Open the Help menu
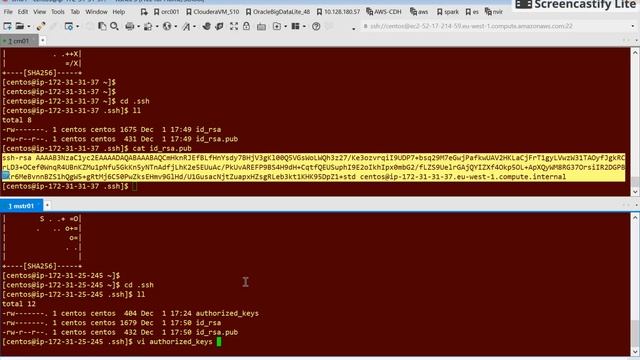 pos(119,12)
